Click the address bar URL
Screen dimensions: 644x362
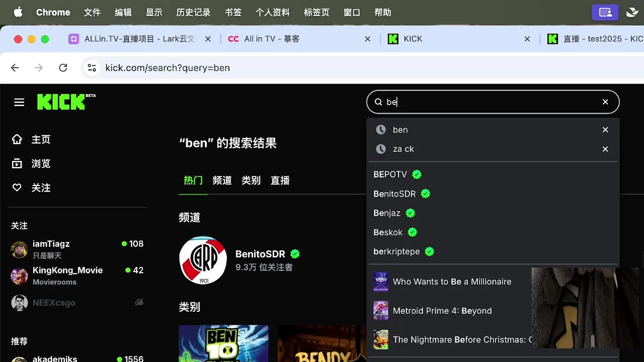[168, 68]
